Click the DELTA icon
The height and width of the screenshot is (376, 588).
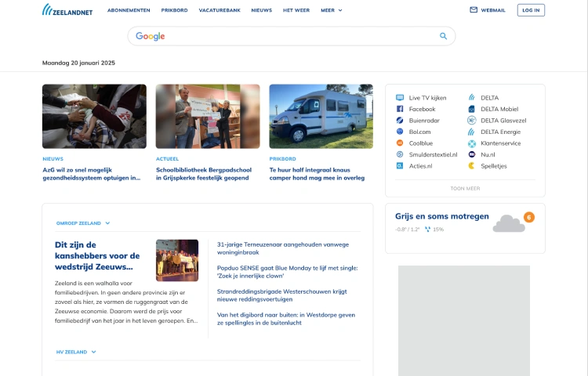[471, 97]
